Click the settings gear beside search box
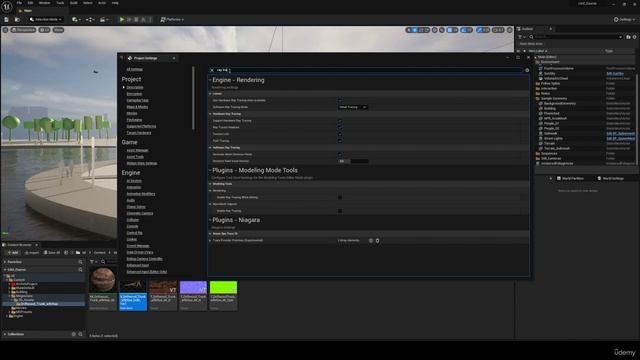The image size is (640, 360). [527, 70]
